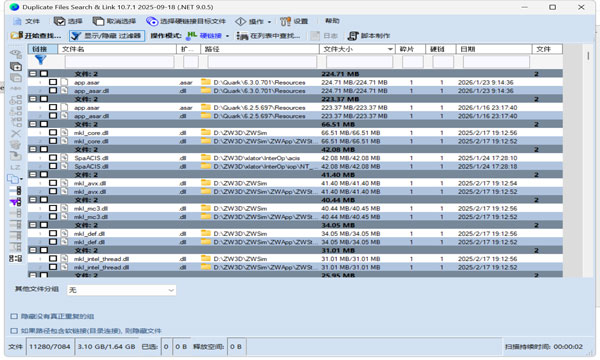This screenshot has height=360, width=600.
Task: Check SpaACIS.dll in InterOp\acis folder
Action: pos(53,158)
